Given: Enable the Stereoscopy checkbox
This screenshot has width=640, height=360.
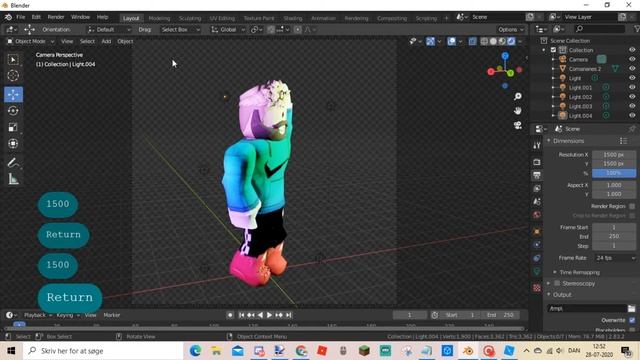Looking at the screenshot, I should pyautogui.click(x=557, y=283).
